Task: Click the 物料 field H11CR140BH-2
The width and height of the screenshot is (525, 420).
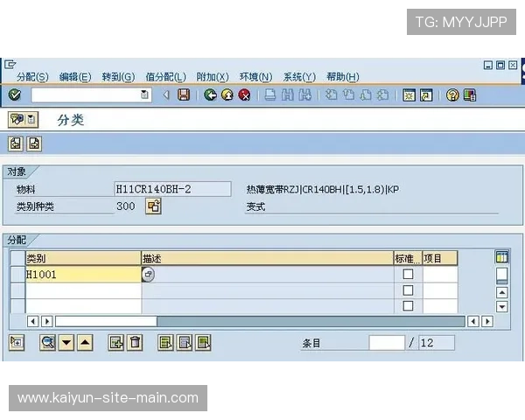Action: pyautogui.click(x=172, y=189)
